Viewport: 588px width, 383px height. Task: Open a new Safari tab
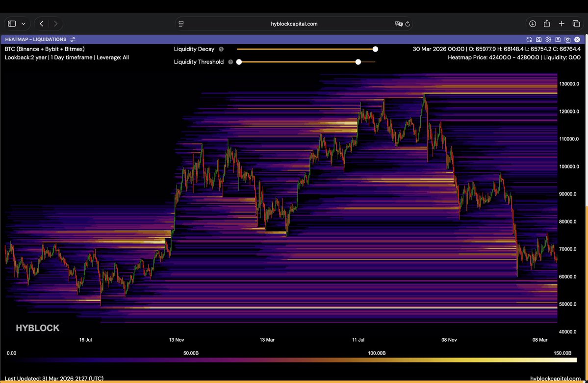point(562,24)
